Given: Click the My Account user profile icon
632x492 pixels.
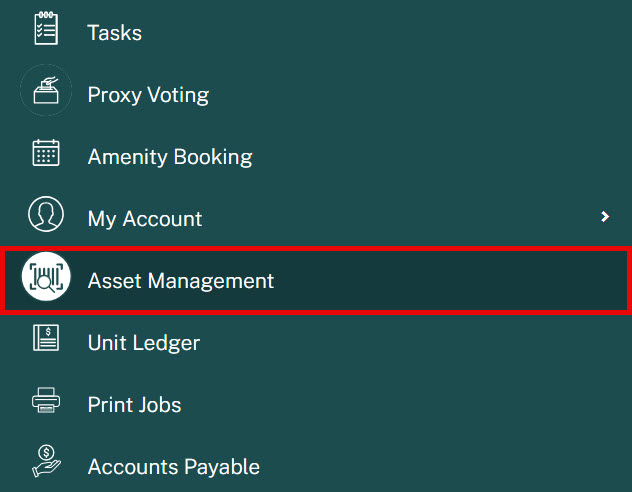Looking at the screenshot, I should pos(46,214).
